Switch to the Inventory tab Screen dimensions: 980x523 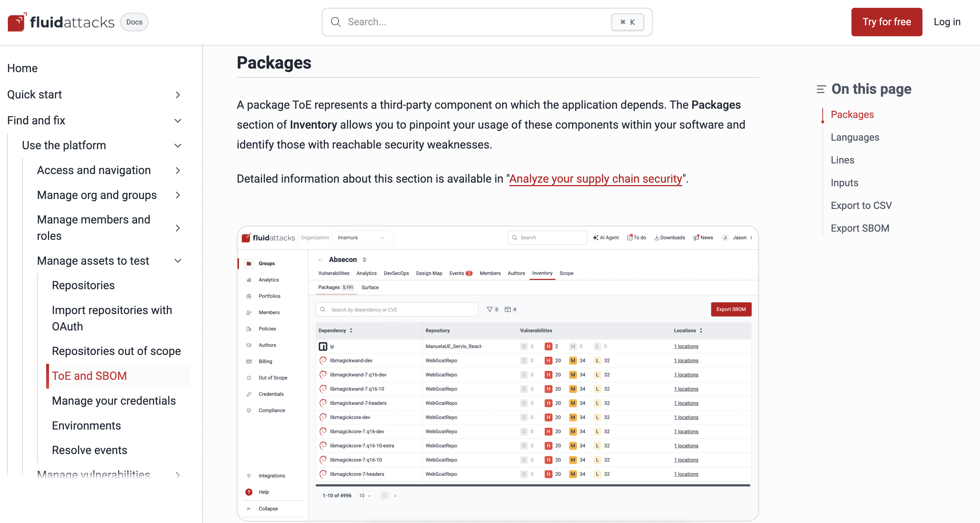[x=542, y=273]
